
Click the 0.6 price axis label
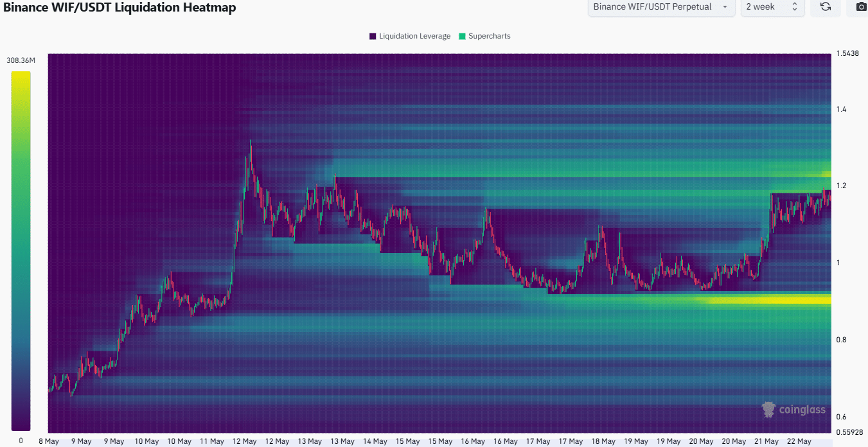coord(841,417)
